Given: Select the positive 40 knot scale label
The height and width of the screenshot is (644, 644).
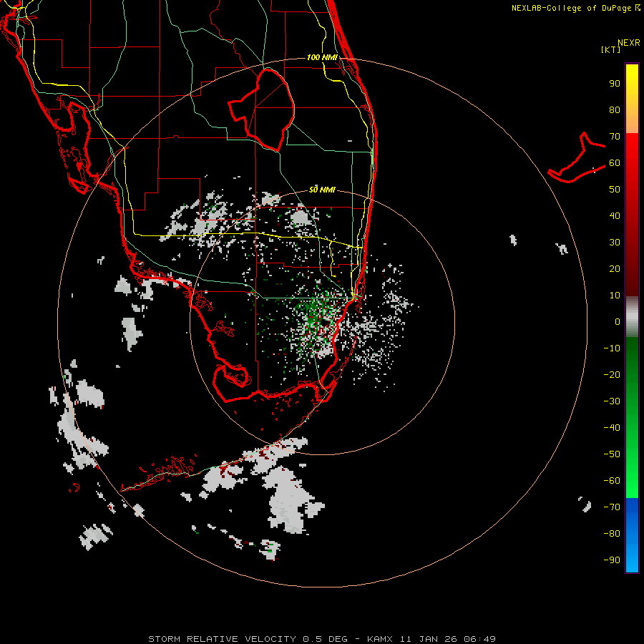Looking at the screenshot, I should coord(615,216).
